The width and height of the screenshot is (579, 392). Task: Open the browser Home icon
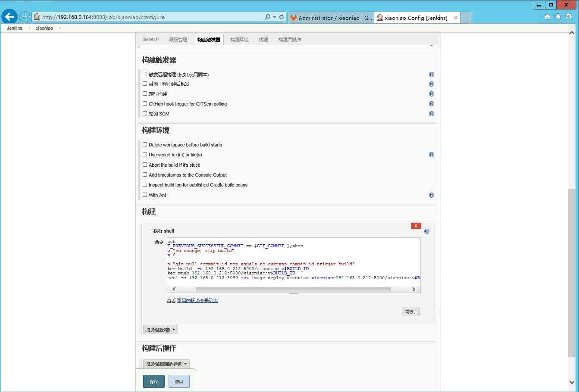(x=547, y=16)
